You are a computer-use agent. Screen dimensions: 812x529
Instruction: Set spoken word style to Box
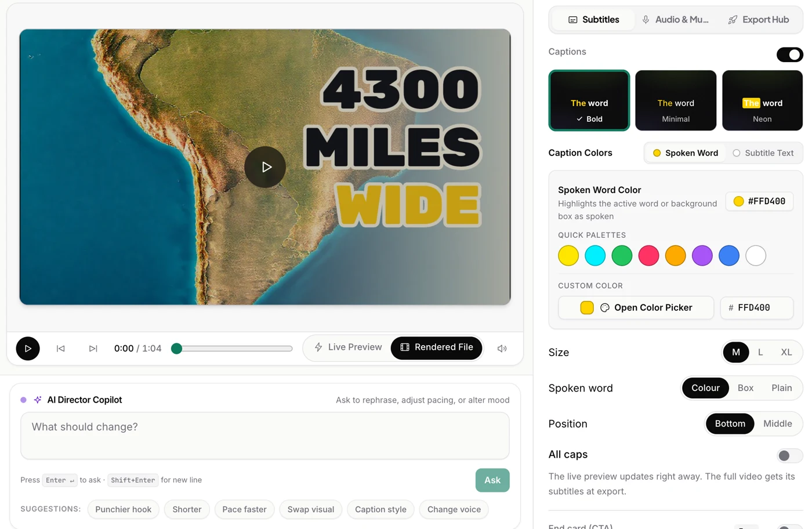tap(746, 388)
